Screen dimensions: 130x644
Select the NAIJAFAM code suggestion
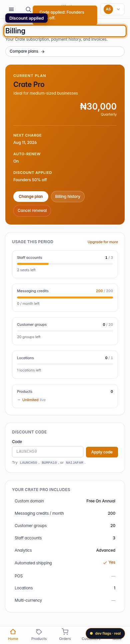[74, 462]
